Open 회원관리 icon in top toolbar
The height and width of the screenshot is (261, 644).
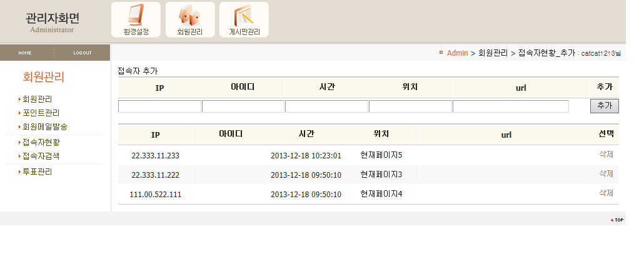click(x=190, y=19)
